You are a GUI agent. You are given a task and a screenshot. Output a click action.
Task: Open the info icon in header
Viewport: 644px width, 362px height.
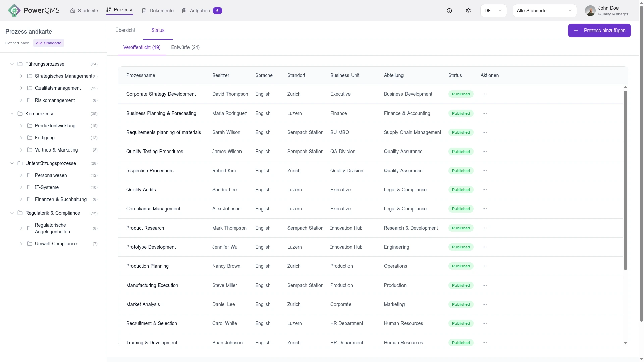(x=449, y=11)
